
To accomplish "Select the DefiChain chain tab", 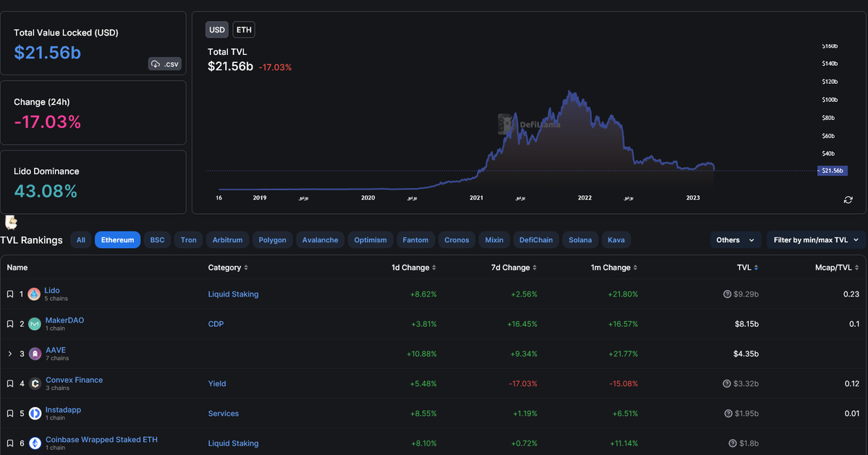I will tap(536, 240).
